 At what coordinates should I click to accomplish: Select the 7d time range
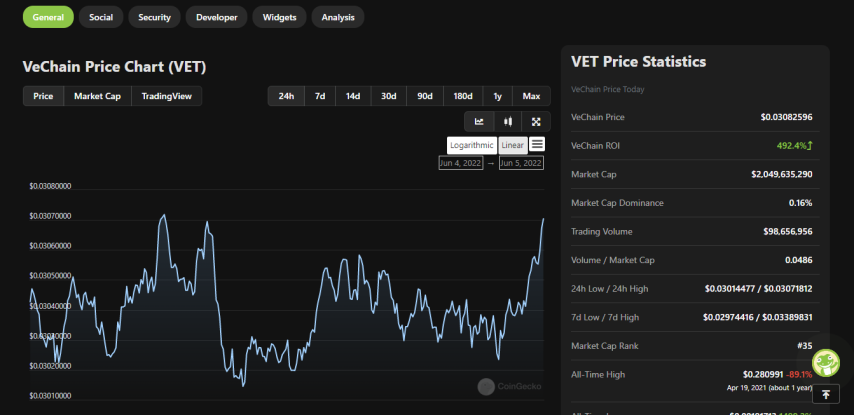click(320, 96)
